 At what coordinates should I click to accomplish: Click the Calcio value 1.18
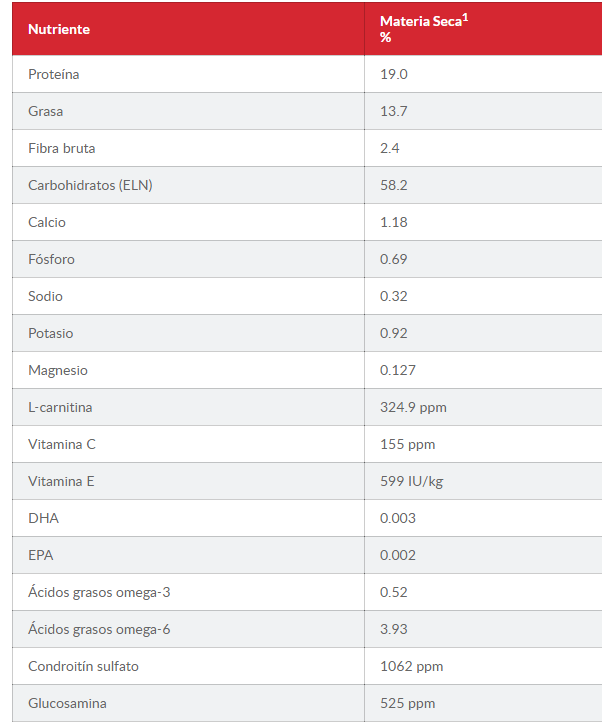click(x=394, y=222)
